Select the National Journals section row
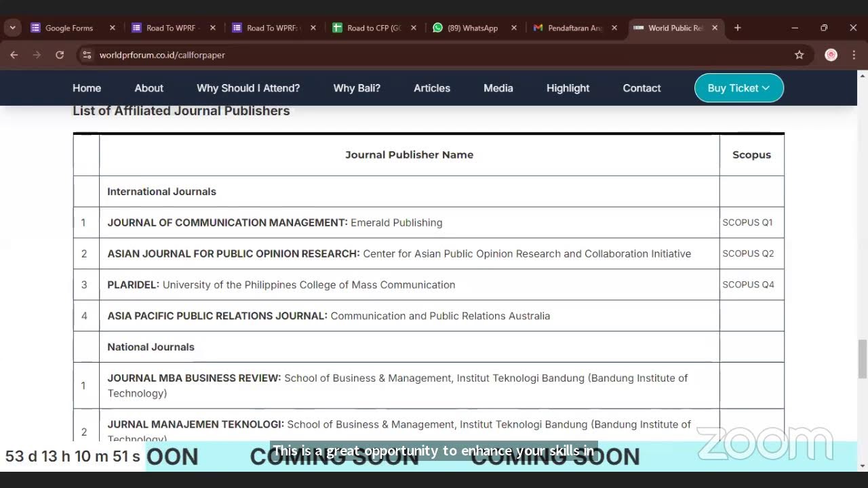Image resolution: width=868 pixels, height=488 pixels. [429, 347]
